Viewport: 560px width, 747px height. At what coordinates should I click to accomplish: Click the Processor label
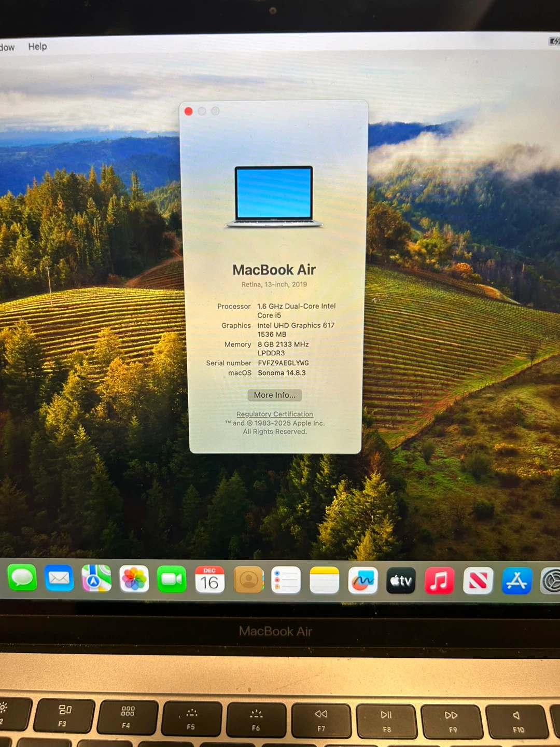click(x=234, y=307)
